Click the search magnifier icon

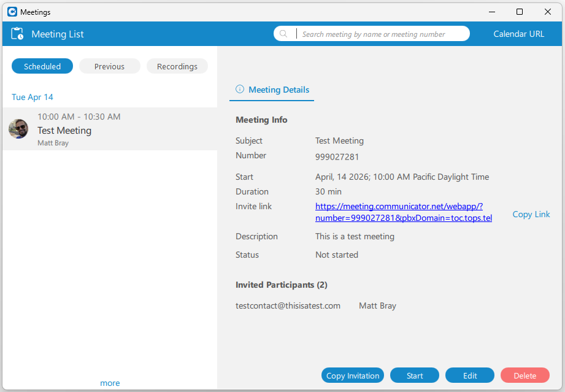pos(283,34)
